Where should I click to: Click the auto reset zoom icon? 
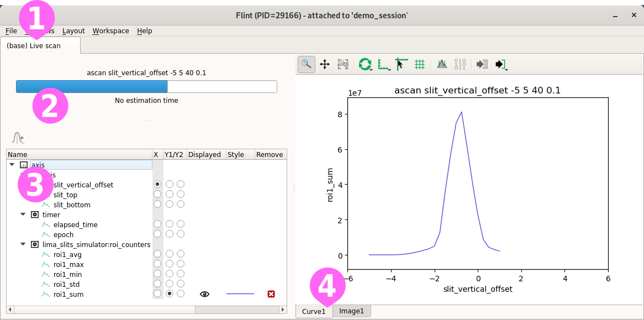click(342, 64)
